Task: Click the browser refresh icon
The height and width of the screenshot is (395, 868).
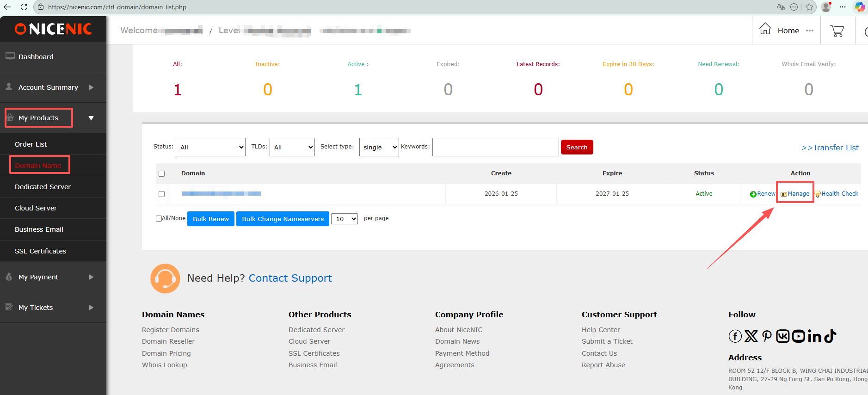Action: click(24, 7)
